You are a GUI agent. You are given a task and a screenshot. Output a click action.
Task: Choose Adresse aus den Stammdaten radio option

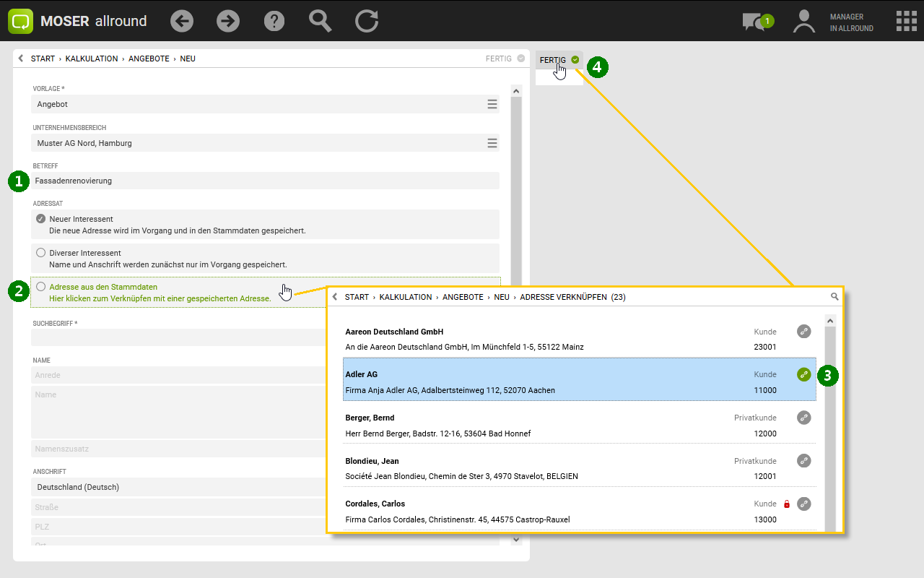pos(41,287)
